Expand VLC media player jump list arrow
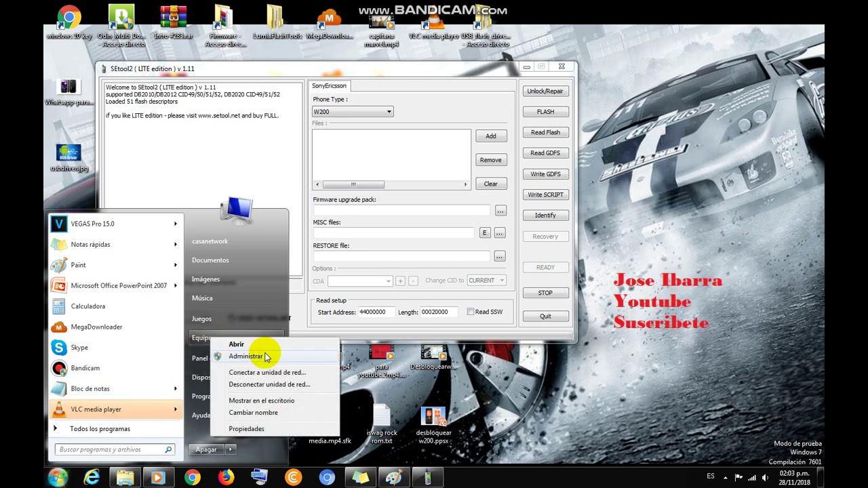 [176, 409]
